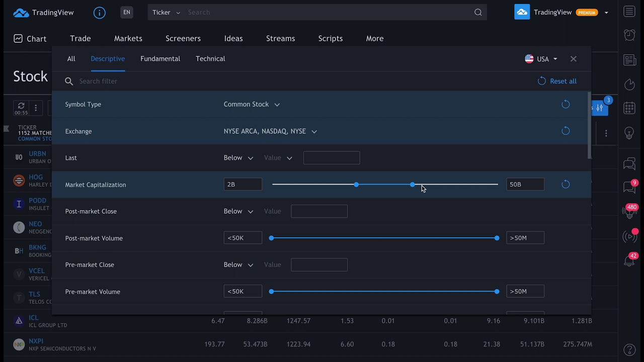Viewport: 644px width, 362px height.
Task: Close the filters dialog
Action: point(574,59)
